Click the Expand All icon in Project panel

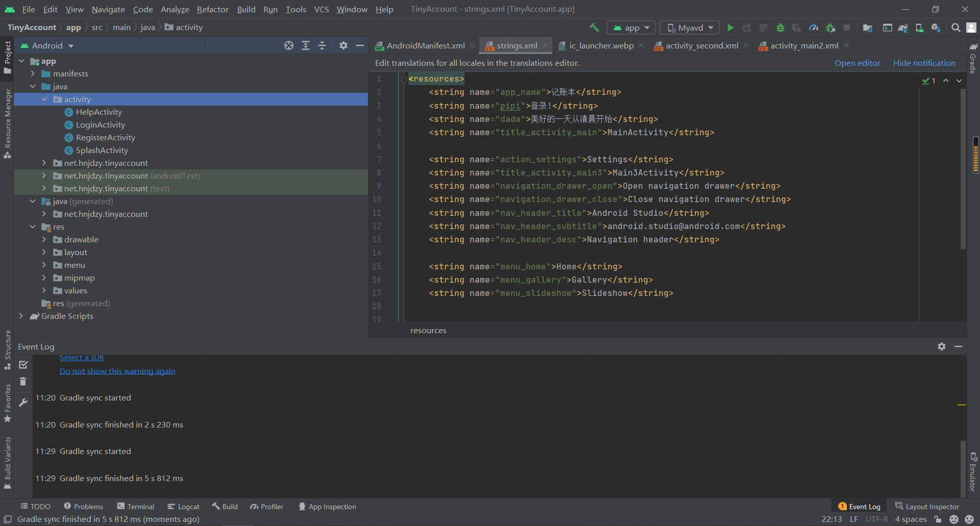[x=305, y=45]
